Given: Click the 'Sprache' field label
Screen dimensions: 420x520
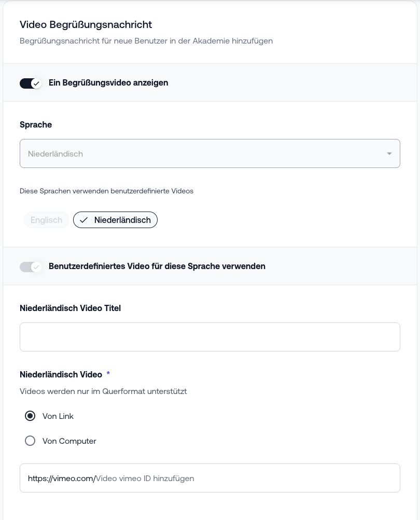Looking at the screenshot, I should pos(36,124).
